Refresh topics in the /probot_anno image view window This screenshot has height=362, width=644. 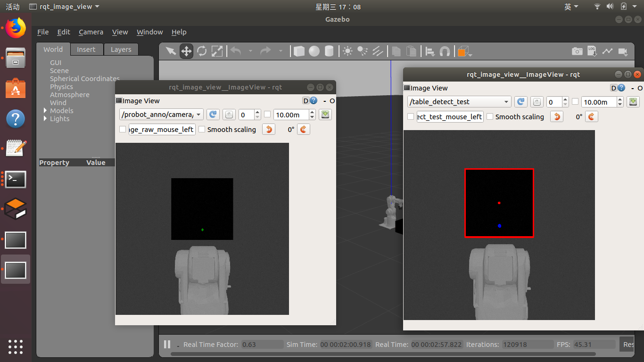213,115
